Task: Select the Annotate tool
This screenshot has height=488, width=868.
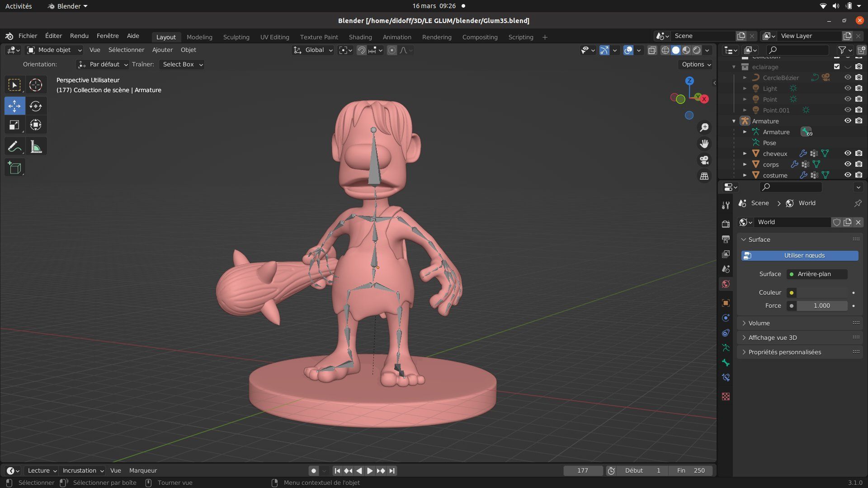Action: [x=14, y=147]
